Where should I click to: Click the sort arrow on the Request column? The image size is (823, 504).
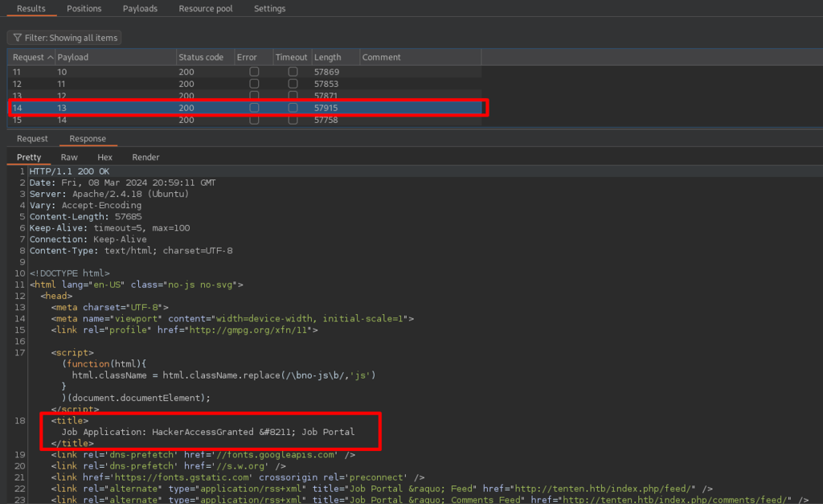(x=51, y=58)
